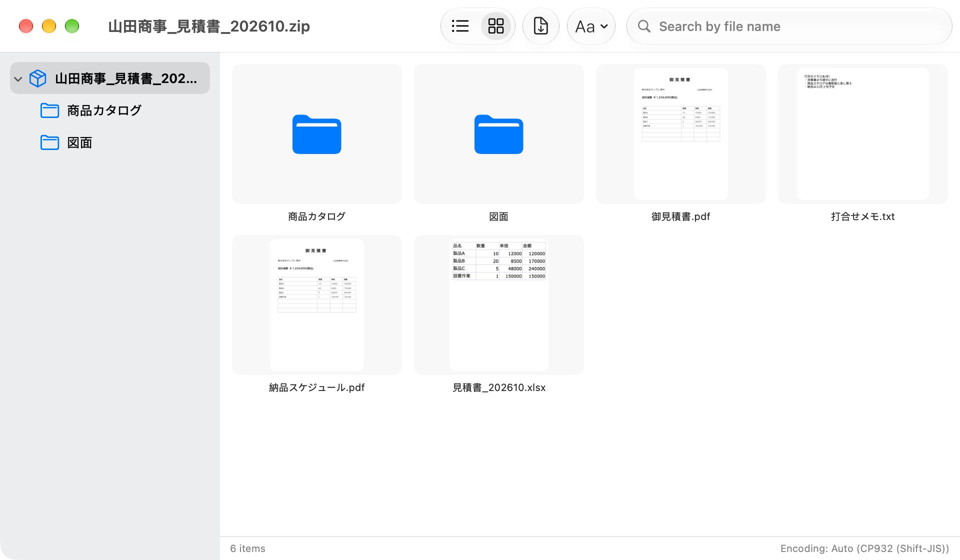Click the window title 山田商事_見積書_202610.zip

point(209,26)
